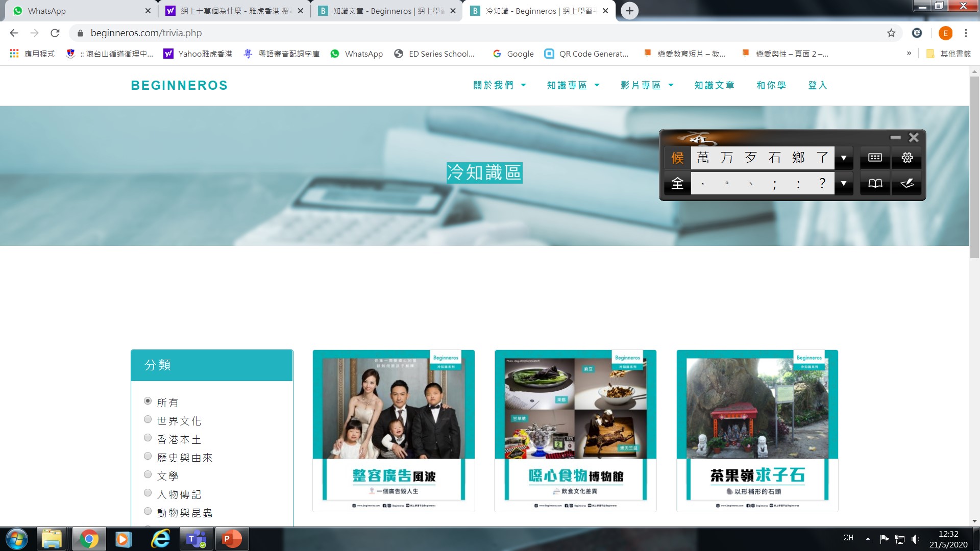
Task: Click 登入 login link
Action: click(817, 85)
